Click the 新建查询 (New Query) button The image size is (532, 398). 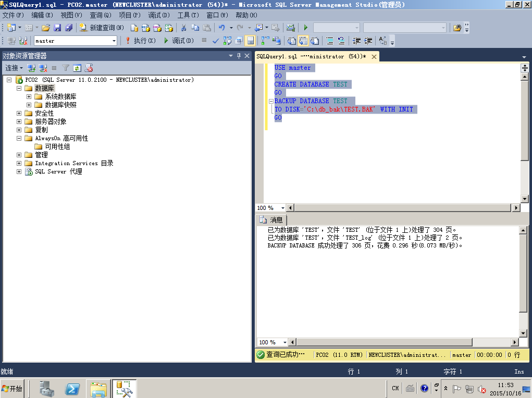pyautogui.click(x=102, y=28)
